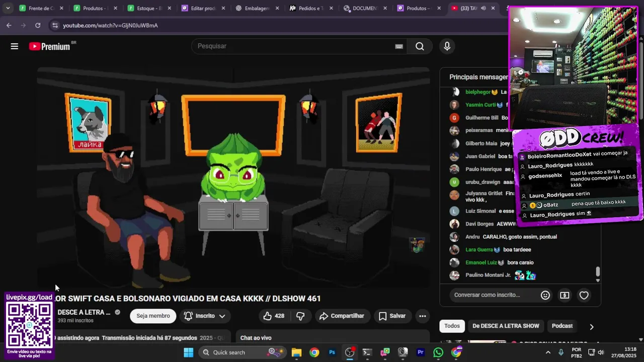Switch to the Estoque browser tab
Viewport: 644px width, 362px height.
tap(149, 9)
